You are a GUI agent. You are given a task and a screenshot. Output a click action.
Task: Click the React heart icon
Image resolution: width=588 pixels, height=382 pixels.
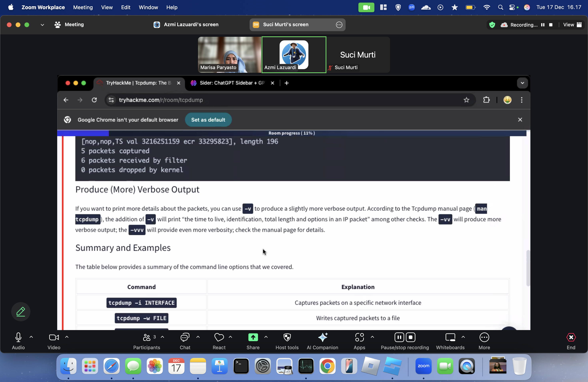[x=219, y=337]
